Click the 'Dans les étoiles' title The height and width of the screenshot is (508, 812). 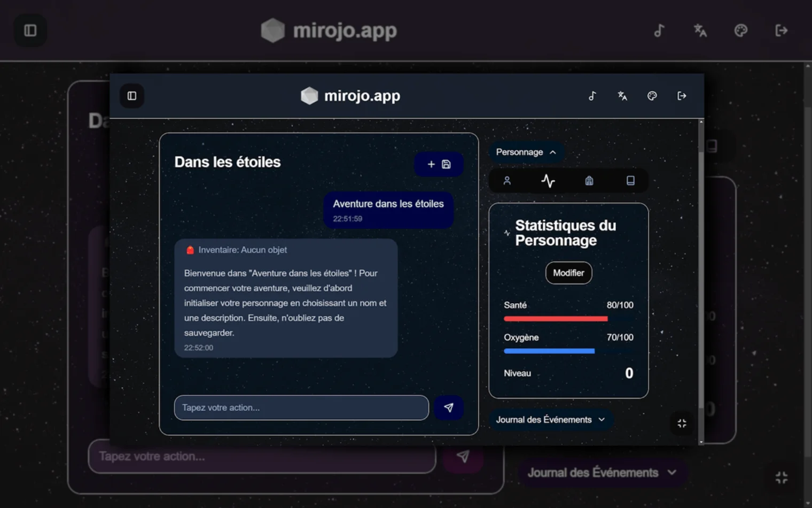click(228, 162)
